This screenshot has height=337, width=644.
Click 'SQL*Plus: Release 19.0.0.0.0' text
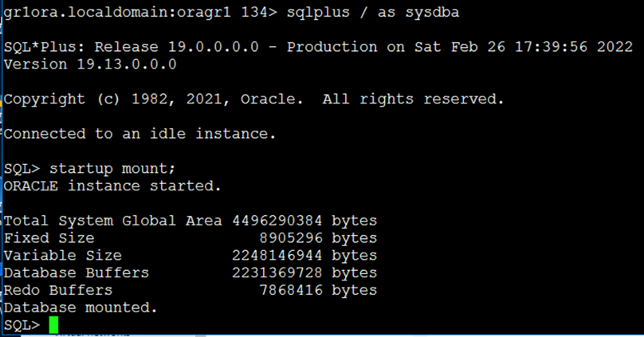point(132,47)
